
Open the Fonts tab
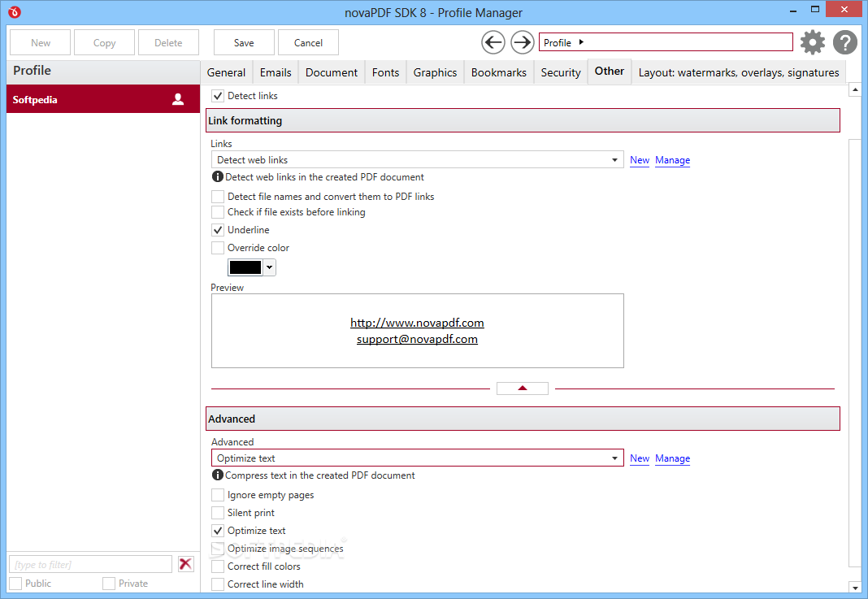(x=385, y=72)
